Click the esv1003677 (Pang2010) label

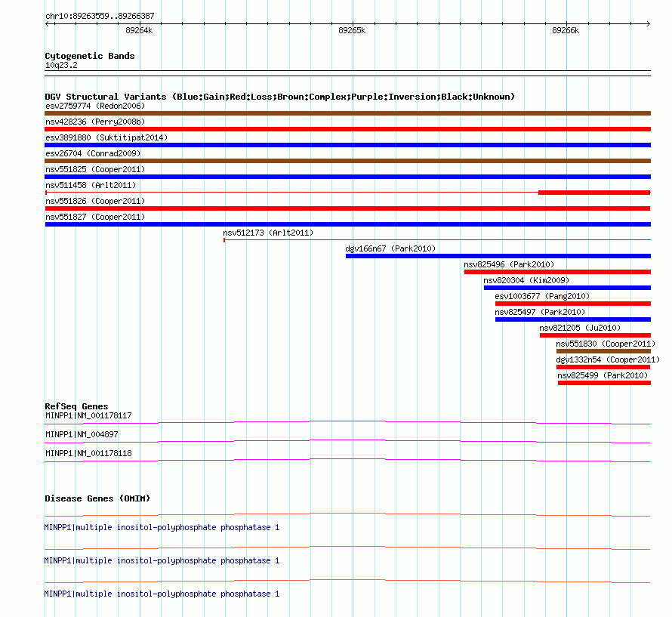click(x=542, y=296)
